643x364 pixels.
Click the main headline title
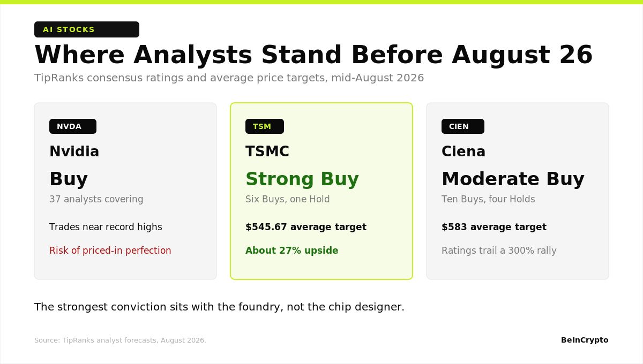pos(313,55)
